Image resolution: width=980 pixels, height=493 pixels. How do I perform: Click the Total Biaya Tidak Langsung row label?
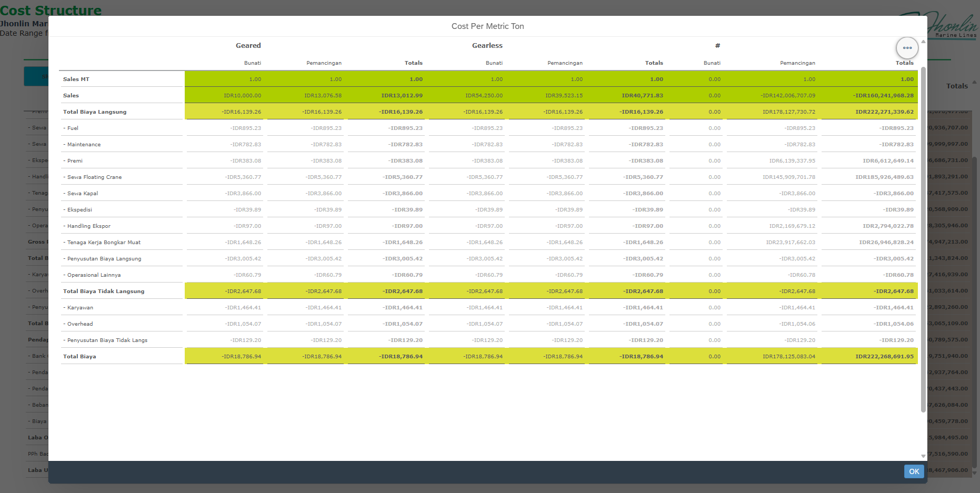pyautogui.click(x=104, y=291)
